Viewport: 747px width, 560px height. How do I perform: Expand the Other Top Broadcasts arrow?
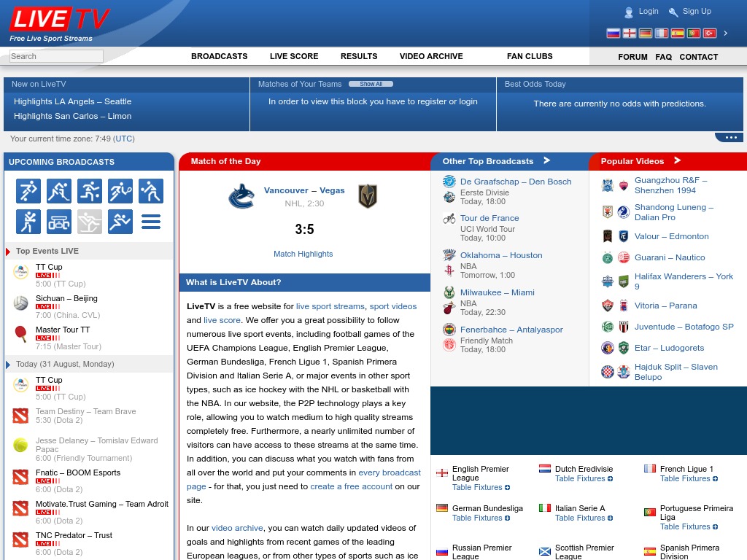point(547,160)
